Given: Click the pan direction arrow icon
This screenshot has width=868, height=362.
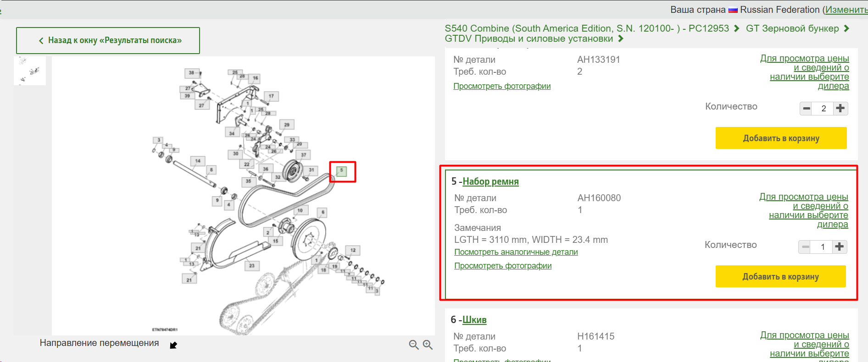Looking at the screenshot, I should click(173, 345).
